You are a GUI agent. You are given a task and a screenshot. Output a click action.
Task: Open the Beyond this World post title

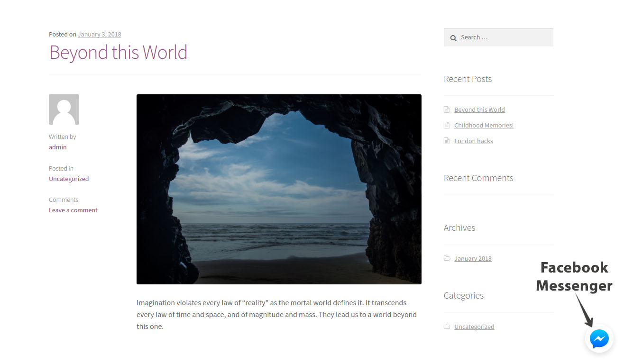coord(118,52)
